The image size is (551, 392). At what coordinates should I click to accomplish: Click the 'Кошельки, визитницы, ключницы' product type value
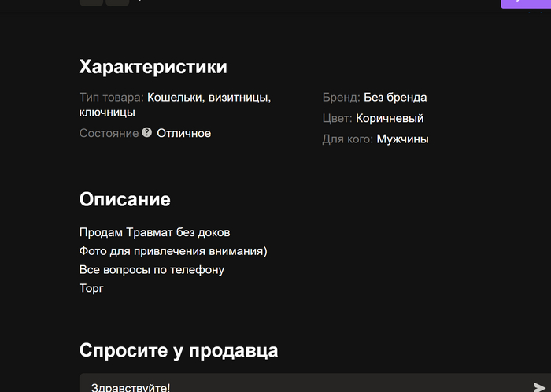175,105
